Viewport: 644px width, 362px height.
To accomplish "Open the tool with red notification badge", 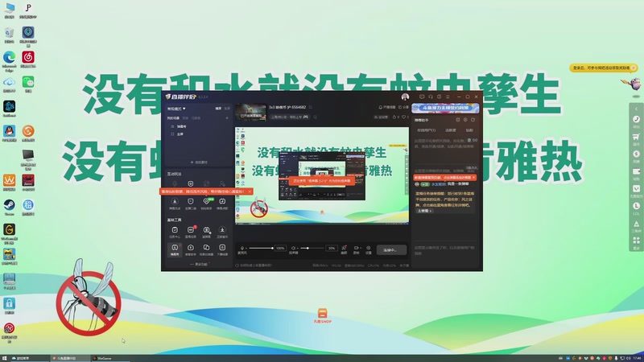I will tap(191, 232).
